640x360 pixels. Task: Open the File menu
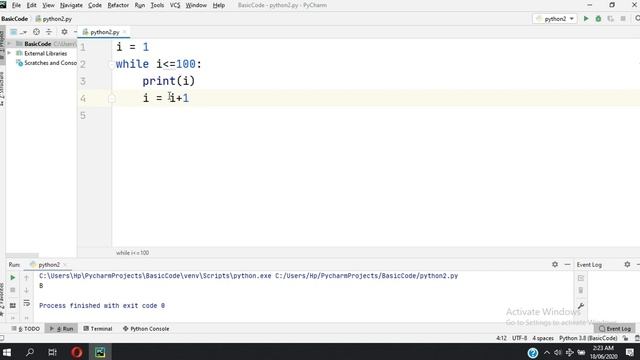pos(16,5)
